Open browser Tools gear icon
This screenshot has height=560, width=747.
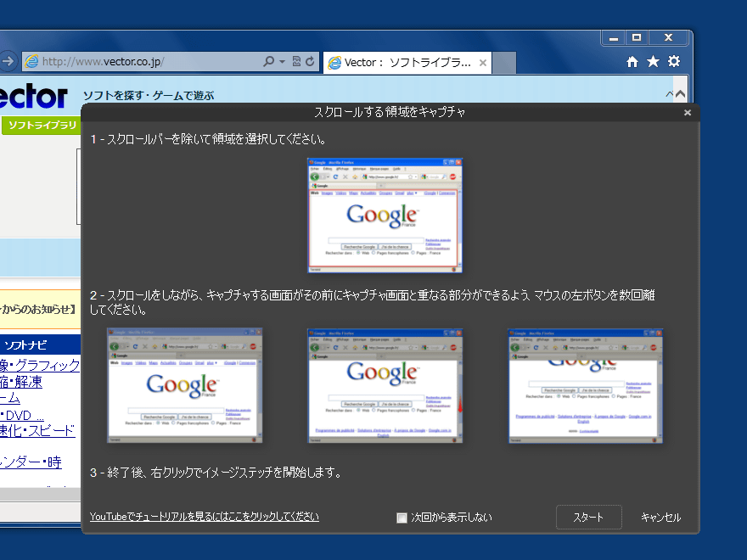[x=674, y=61]
